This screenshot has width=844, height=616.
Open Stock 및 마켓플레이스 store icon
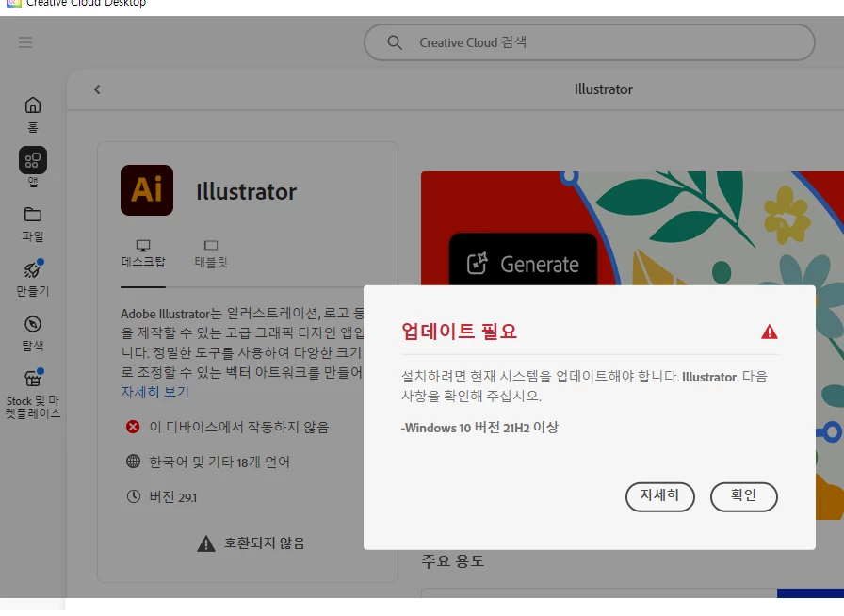(33, 378)
